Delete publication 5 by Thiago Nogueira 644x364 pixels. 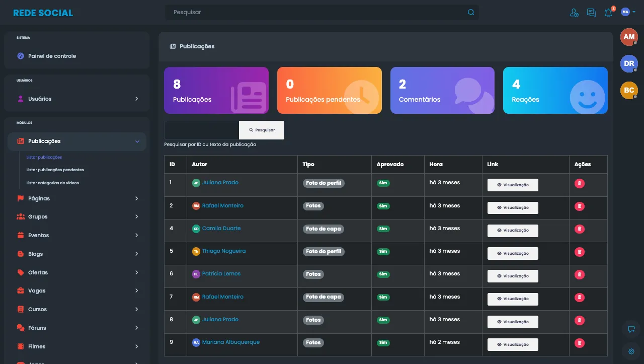click(580, 252)
